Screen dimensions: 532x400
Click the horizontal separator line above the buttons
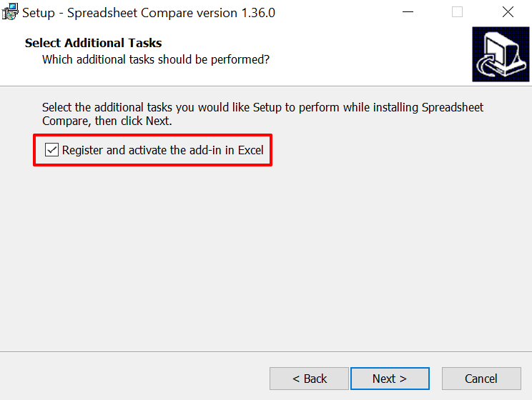point(265,351)
